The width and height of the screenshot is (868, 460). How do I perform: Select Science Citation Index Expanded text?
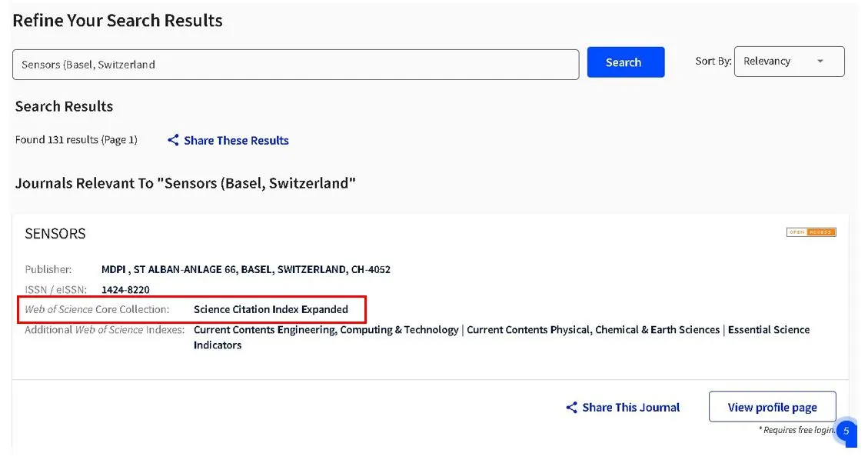click(271, 309)
